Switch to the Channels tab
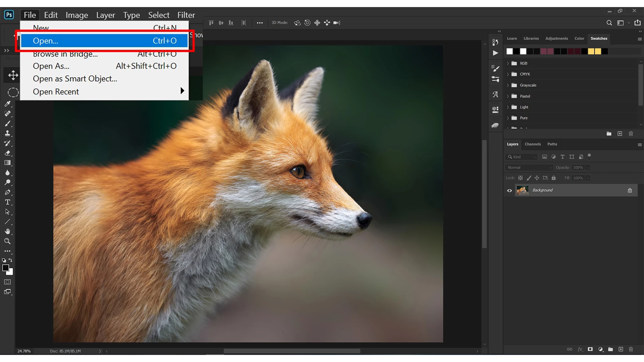This screenshot has height=362, width=644. coord(533,144)
